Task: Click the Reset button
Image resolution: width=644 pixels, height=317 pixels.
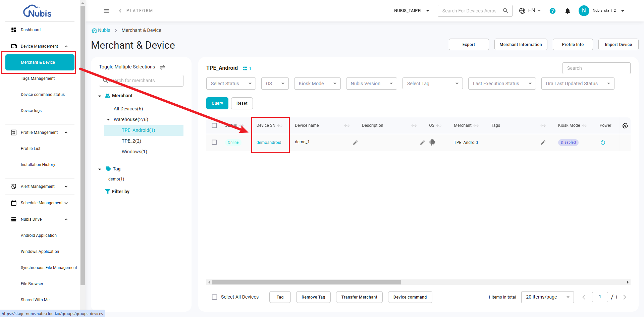Action: [x=242, y=103]
